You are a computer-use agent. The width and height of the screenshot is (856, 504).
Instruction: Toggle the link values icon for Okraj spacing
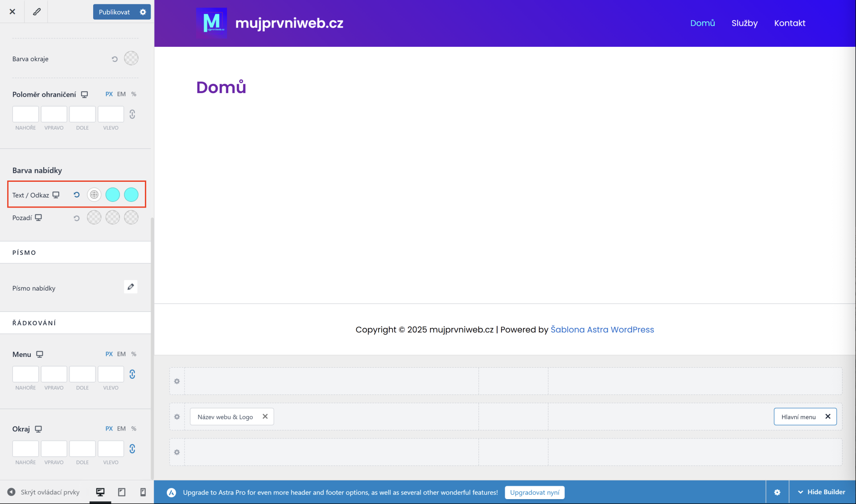[x=132, y=449]
